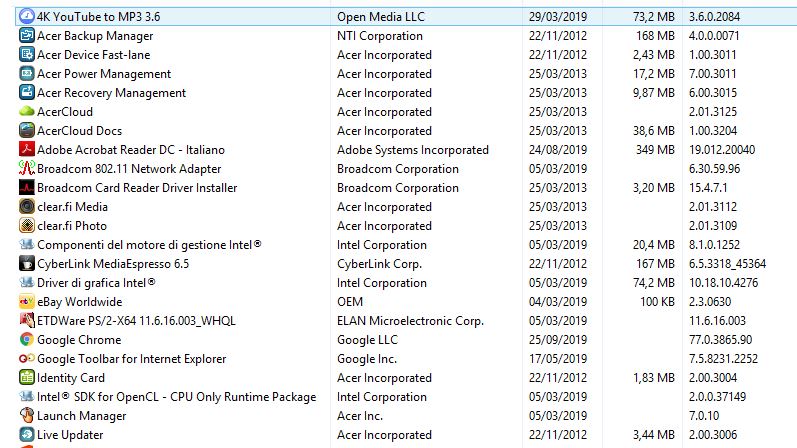
Task: Select the Identity Card name
Action: tap(71, 377)
